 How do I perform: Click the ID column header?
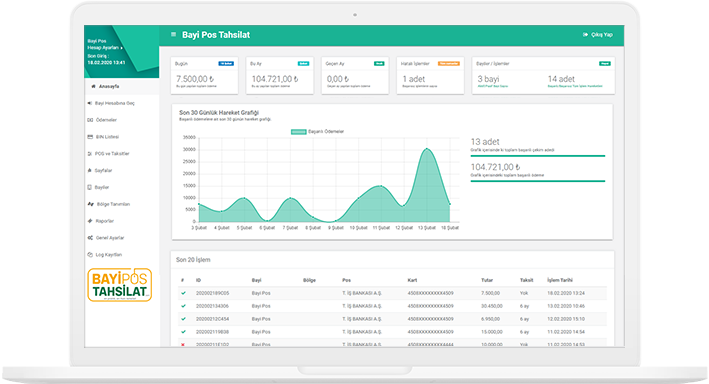199,280
